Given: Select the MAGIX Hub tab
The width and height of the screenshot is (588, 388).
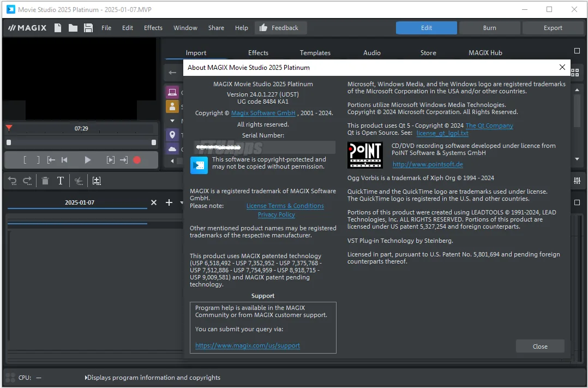Looking at the screenshot, I should point(485,53).
